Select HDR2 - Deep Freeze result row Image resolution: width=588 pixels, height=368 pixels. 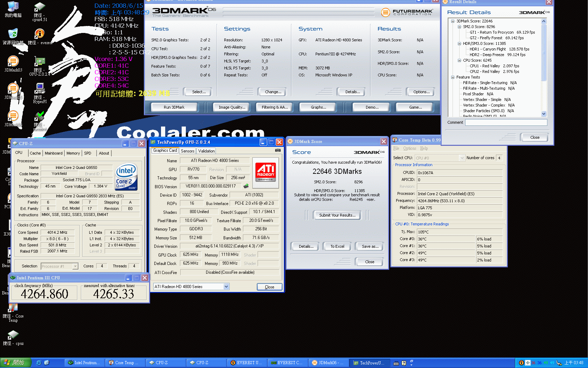tap(497, 55)
